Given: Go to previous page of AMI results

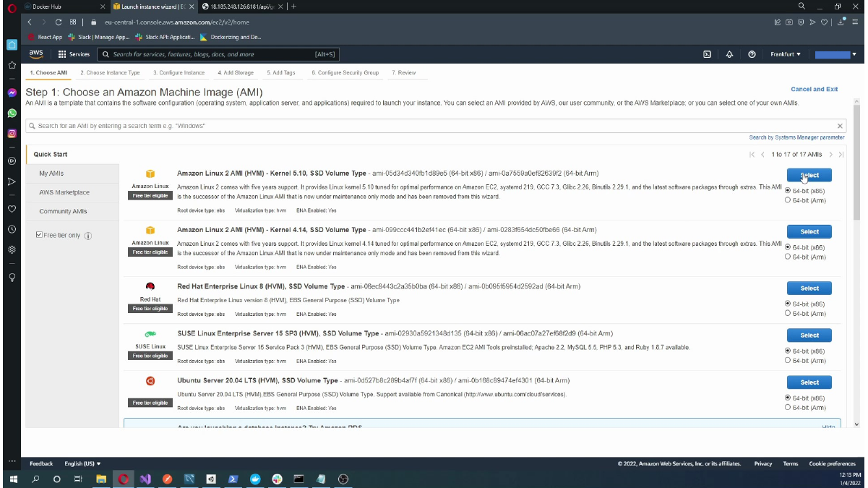Looking at the screenshot, I should [762, 155].
